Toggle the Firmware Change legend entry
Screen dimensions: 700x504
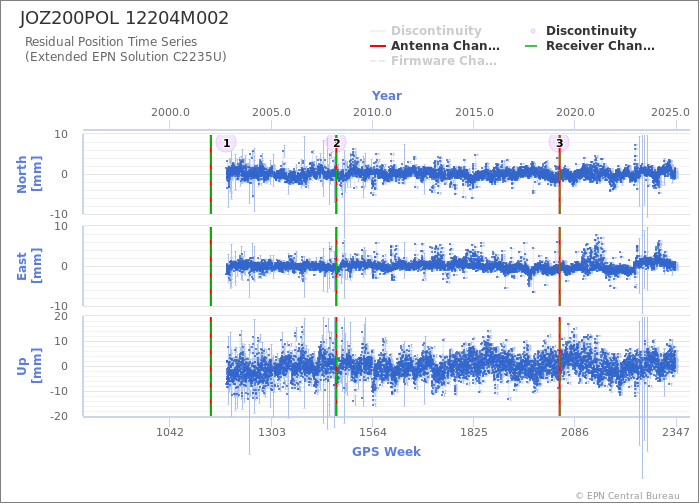tap(433, 61)
